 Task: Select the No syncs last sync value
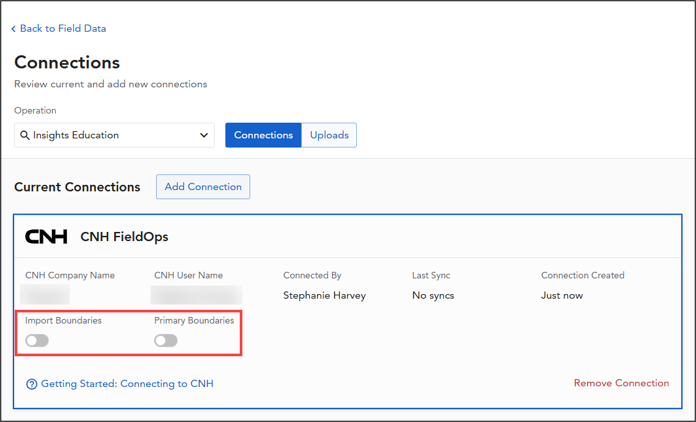click(x=433, y=296)
